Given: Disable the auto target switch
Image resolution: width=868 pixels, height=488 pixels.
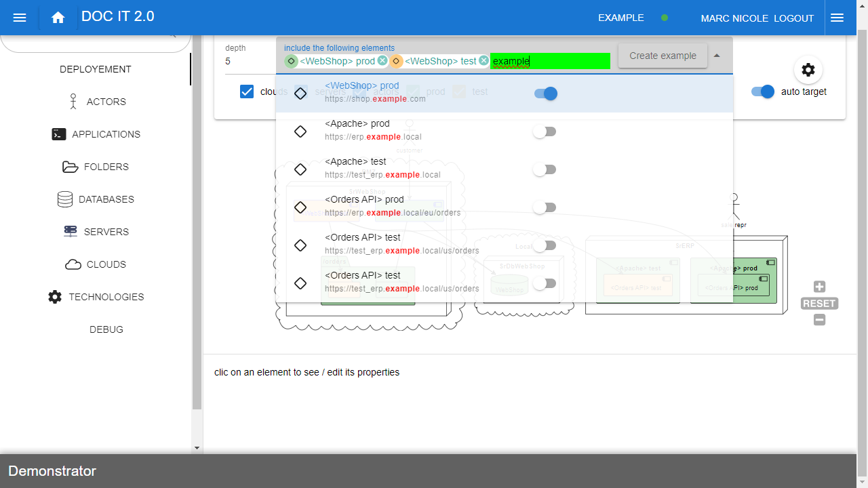Looking at the screenshot, I should tap(763, 91).
